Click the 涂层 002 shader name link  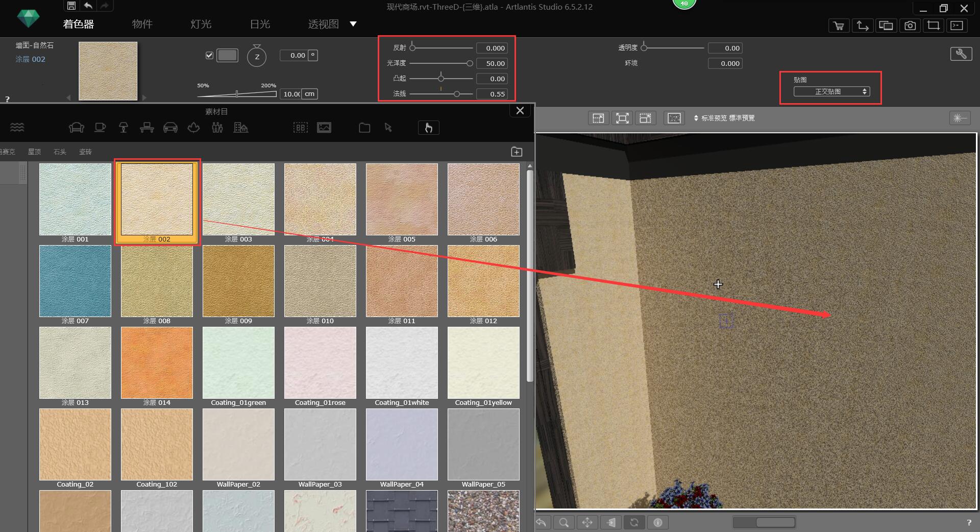(30, 59)
